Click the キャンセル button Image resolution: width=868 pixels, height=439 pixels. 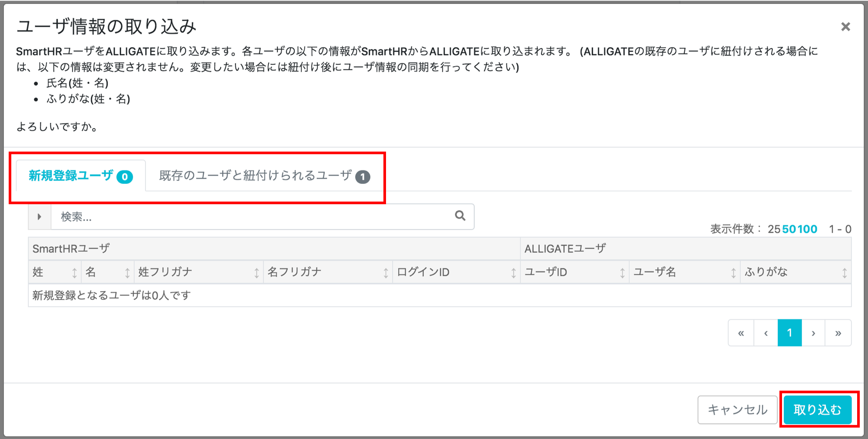(x=737, y=409)
